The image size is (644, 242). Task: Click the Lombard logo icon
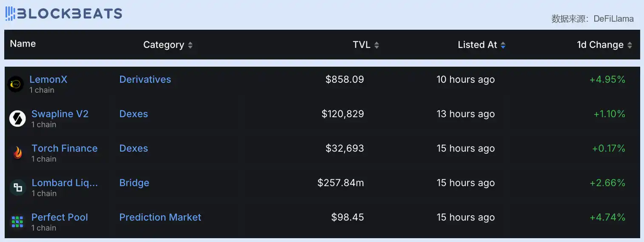[17, 187]
